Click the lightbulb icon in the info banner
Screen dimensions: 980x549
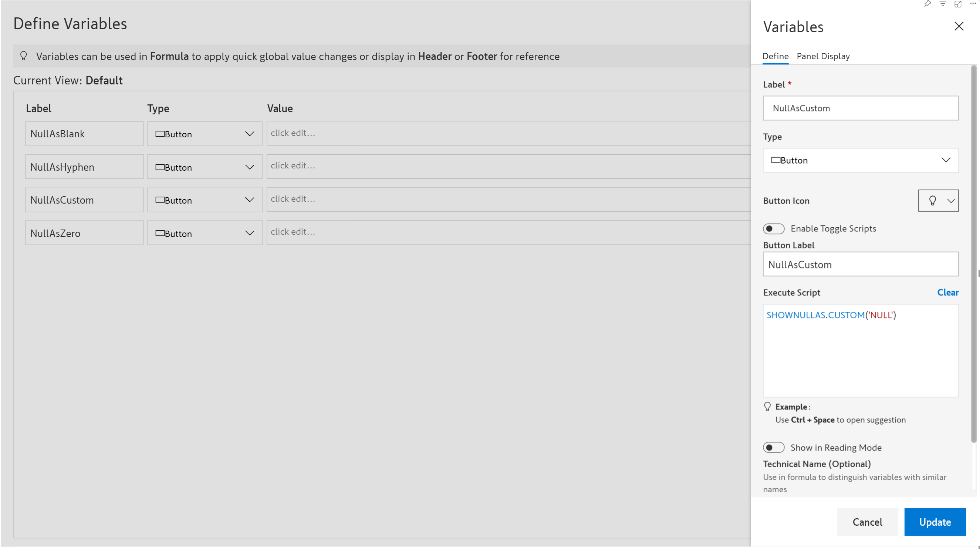(x=24, y=56)
